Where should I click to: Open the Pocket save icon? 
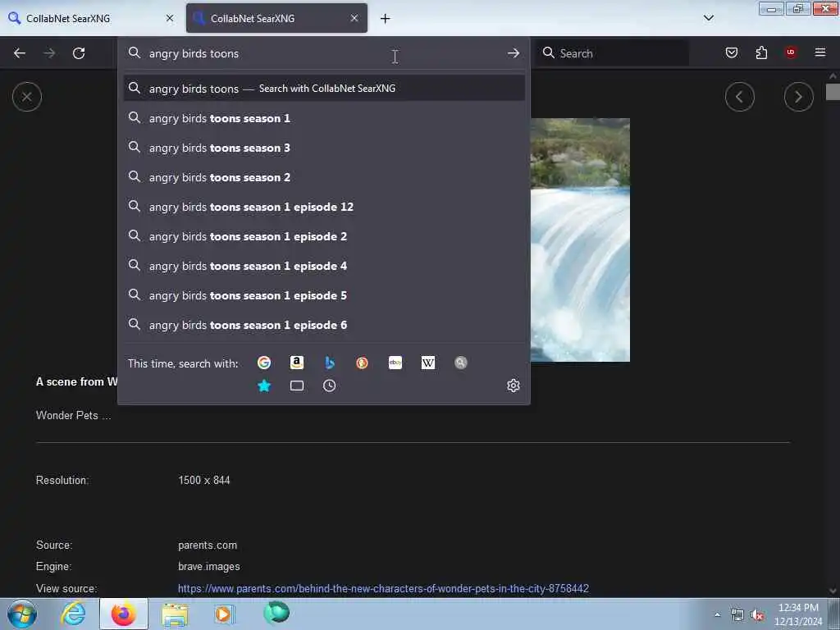[x=732, y=52]
